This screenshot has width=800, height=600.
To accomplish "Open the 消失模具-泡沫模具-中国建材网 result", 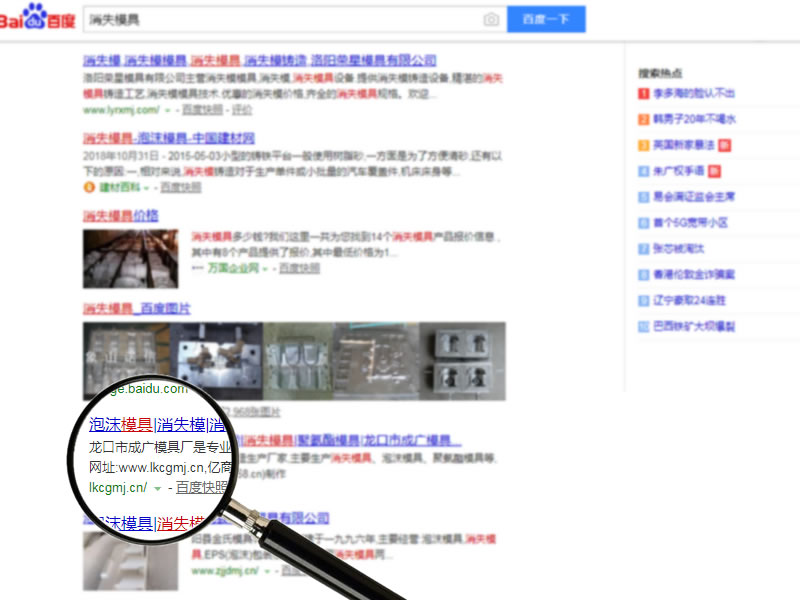I will click(x=169, y=138).
